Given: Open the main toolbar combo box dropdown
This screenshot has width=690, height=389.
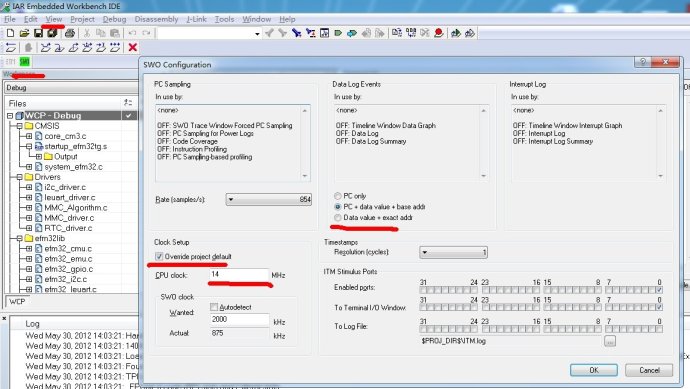Looking at the screenshot, I should [x=257, y=33].
